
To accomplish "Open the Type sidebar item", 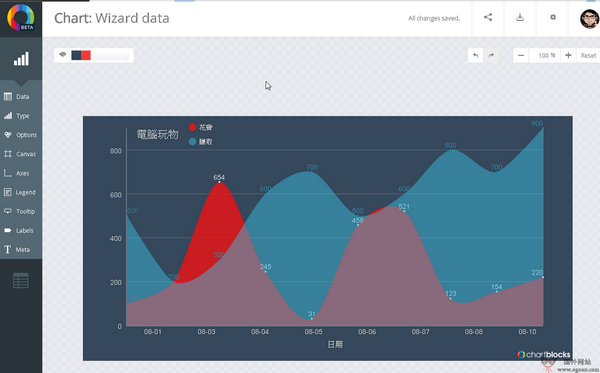I will pyautogui.click(x=21, y=116).
